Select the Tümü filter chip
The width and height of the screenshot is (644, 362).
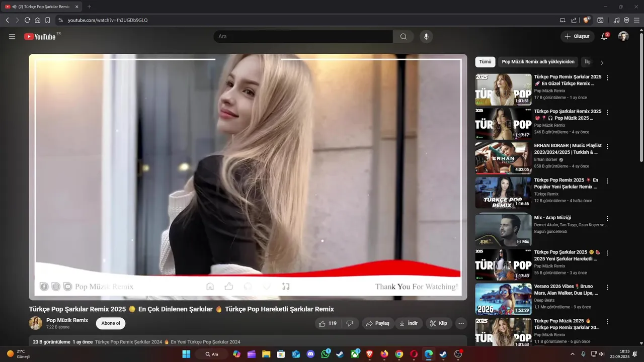click(485, 62)
